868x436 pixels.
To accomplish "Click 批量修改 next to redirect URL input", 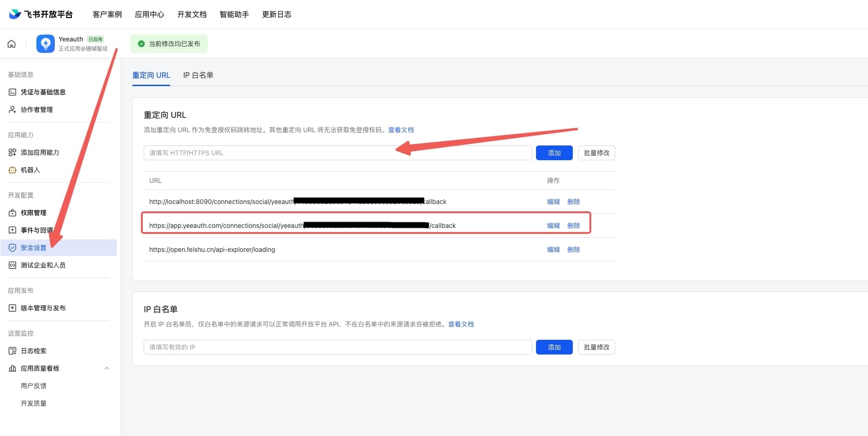I will point(597,153).
